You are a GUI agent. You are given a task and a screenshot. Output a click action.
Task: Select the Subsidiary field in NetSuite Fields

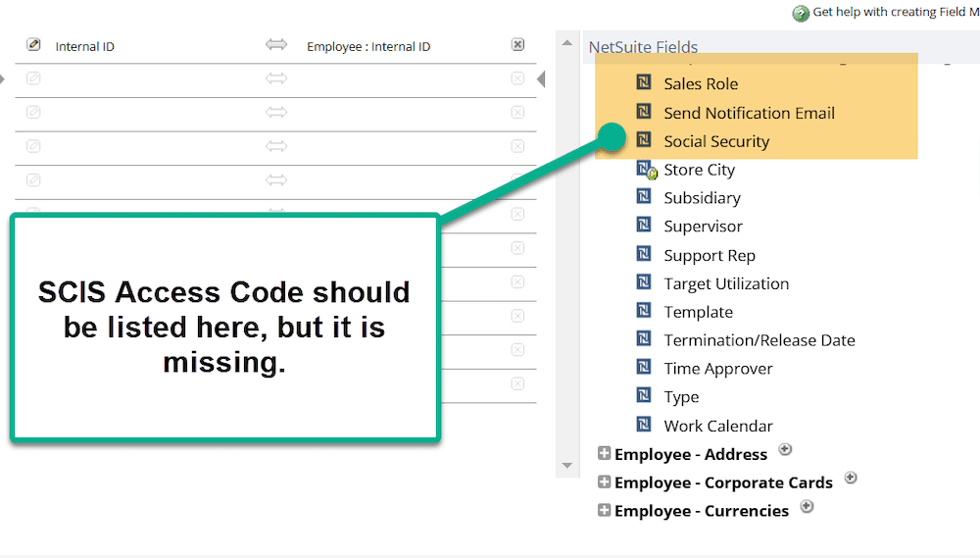[x=702, y=198]
